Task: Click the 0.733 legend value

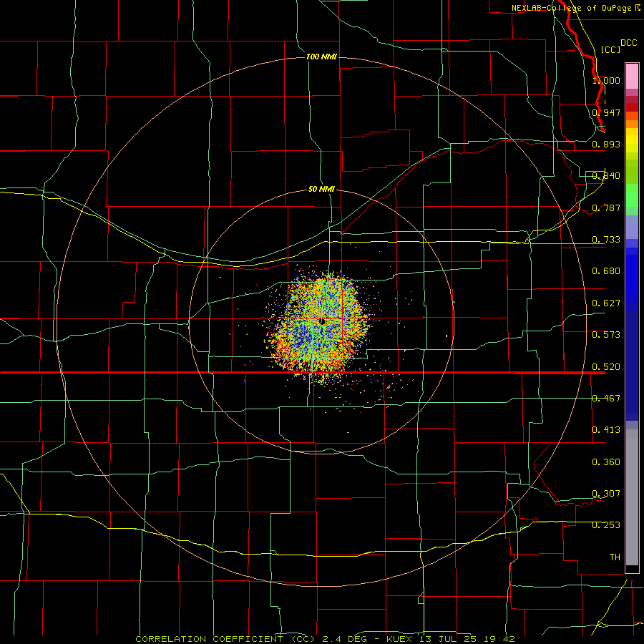Action: 606,240
